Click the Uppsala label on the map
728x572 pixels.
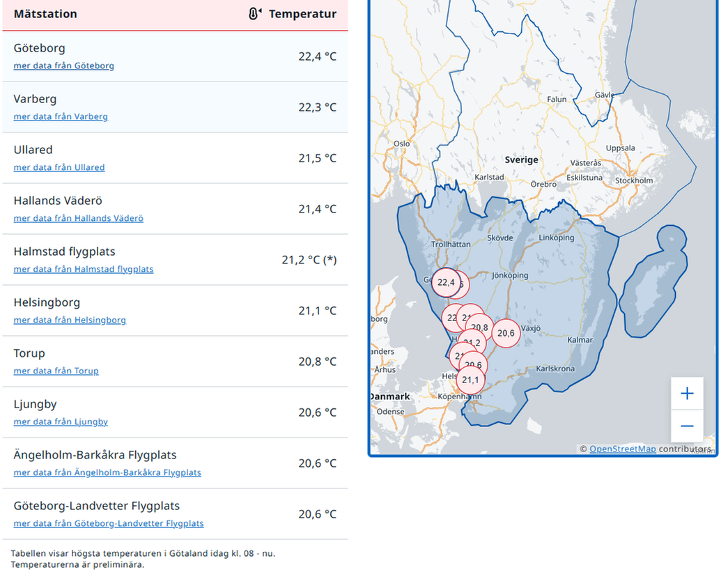(620, 148)
